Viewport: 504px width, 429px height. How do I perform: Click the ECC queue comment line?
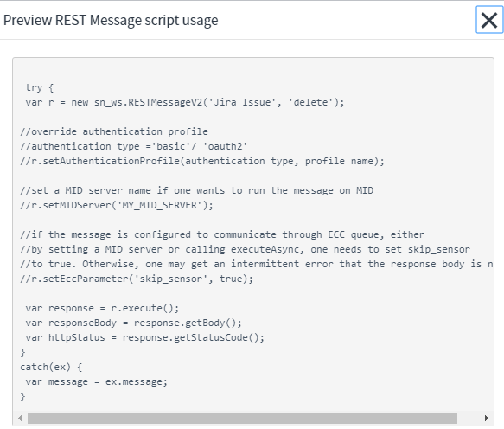(222, 234)
